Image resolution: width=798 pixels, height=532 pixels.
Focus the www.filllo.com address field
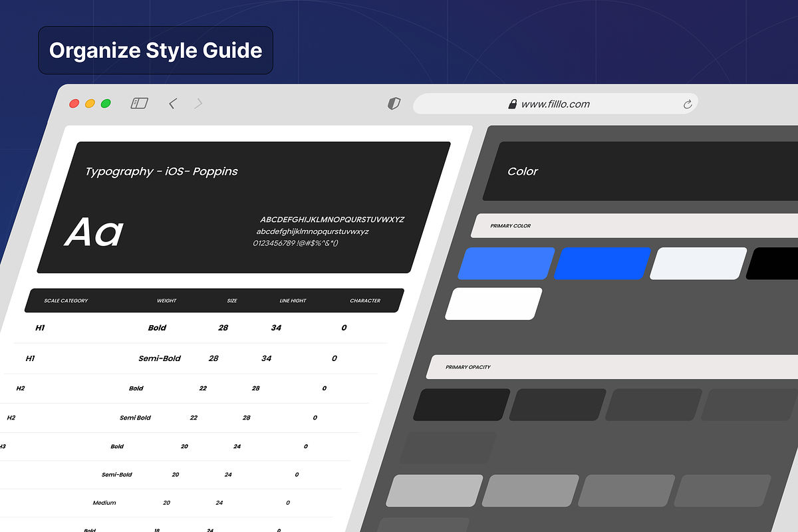(555, 104)
